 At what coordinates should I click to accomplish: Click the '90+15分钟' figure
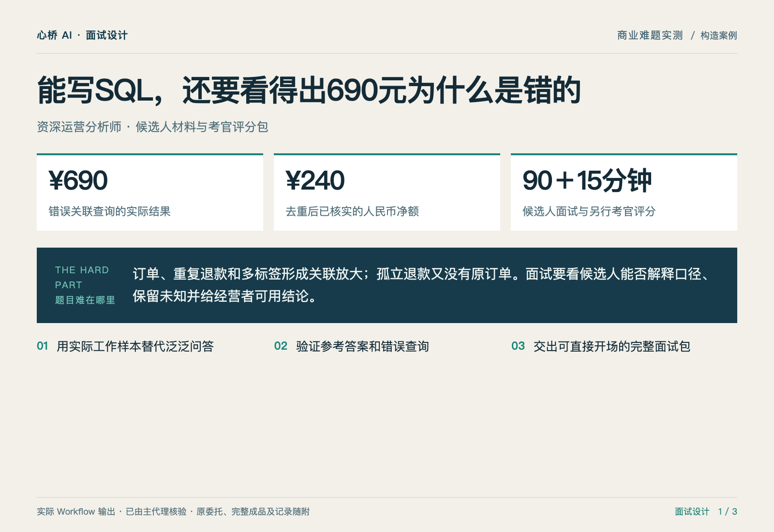tap(587, 181)
